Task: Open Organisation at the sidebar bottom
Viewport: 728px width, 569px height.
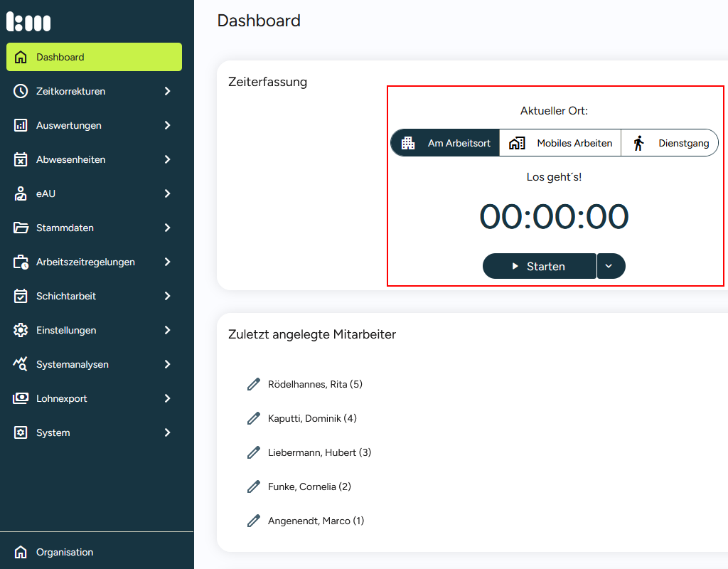Action: click(64, 552)
